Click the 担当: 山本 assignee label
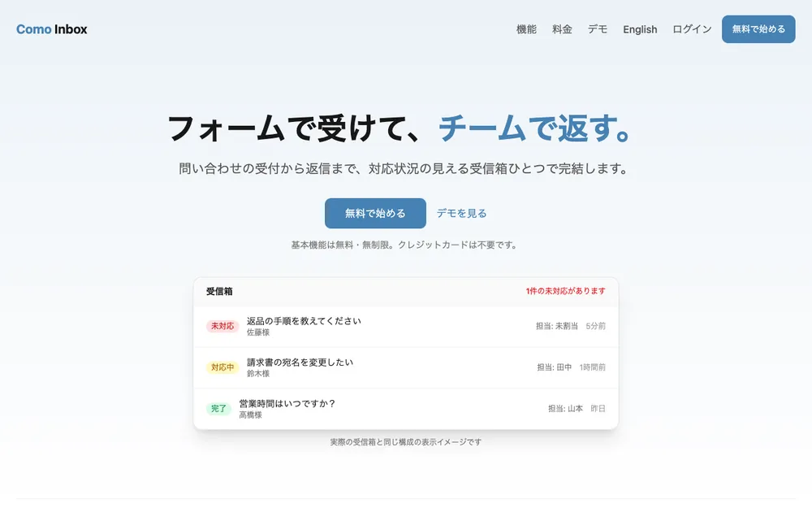Viewport: 812px width, 508px height. [565, 409]
